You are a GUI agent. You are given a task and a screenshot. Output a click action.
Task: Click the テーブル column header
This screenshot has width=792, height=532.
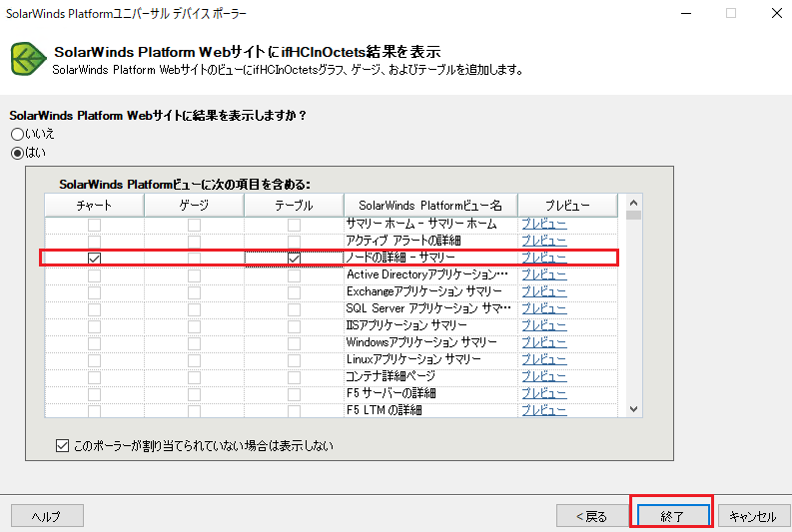[294, 206]
